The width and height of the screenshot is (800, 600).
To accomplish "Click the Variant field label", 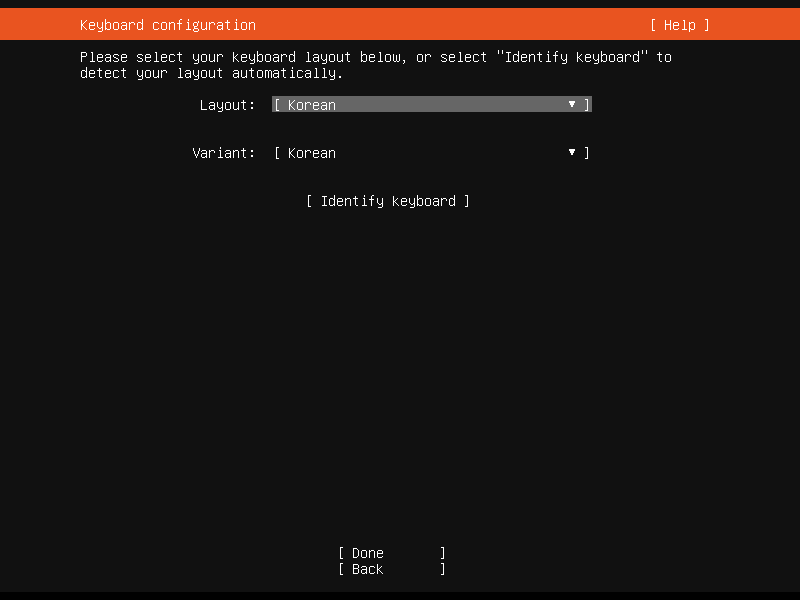I will 223,152.
